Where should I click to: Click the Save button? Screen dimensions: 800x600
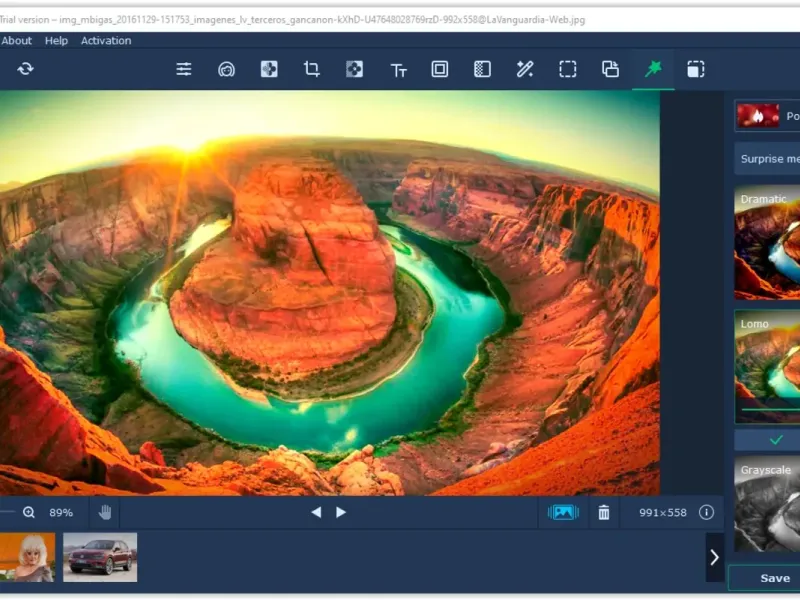click(x=773, y=578)
